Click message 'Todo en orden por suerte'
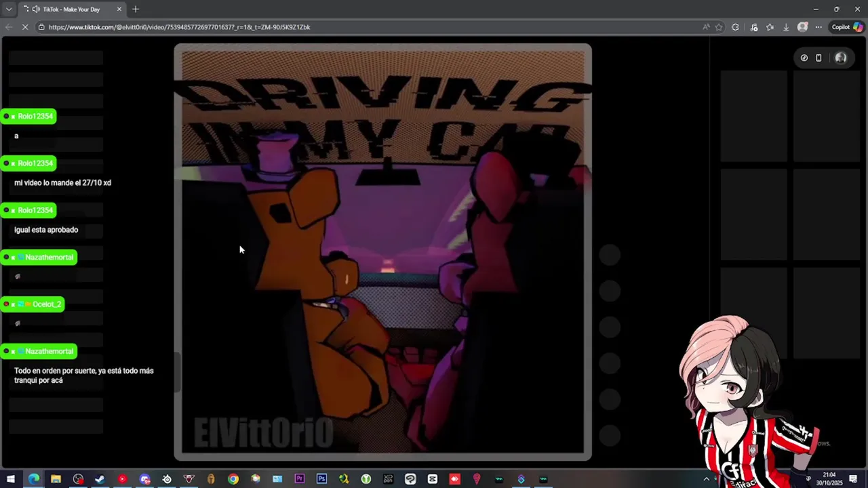 [84, 375]
